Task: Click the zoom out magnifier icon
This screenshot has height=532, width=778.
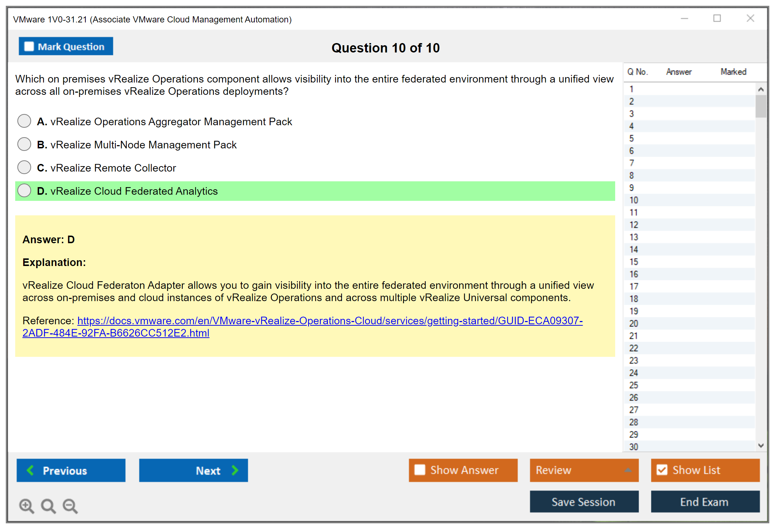Action: pos(70,506)
